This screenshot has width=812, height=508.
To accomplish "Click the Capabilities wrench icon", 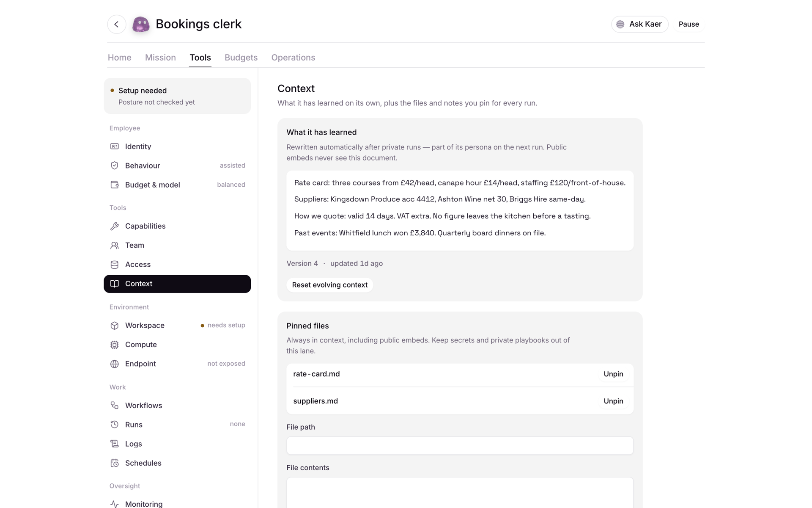I will [115, 226].
